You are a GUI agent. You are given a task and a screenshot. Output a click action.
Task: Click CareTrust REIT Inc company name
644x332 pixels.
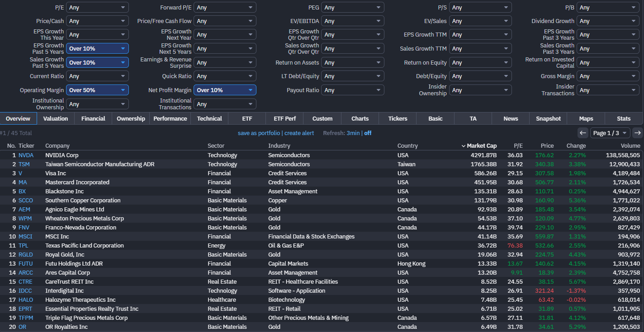tap(69, 282)
